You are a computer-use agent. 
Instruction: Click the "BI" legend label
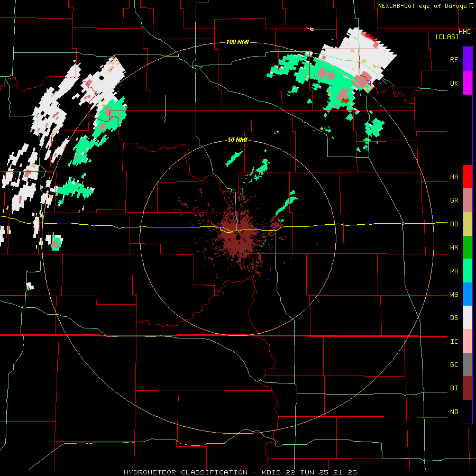(x=454, y=388)
